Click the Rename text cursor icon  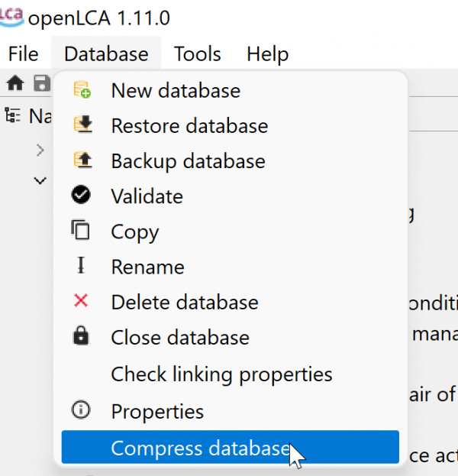pos(81,265)
